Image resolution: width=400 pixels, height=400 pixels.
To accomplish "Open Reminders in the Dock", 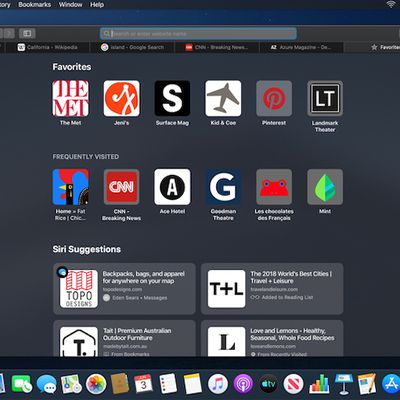I will [x=168, y=384].
